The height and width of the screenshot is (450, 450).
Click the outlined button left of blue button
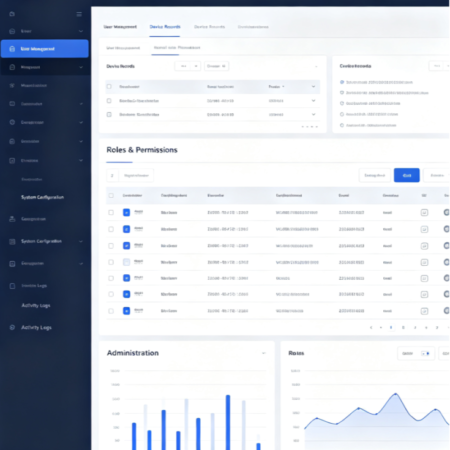tap(375, 175)
